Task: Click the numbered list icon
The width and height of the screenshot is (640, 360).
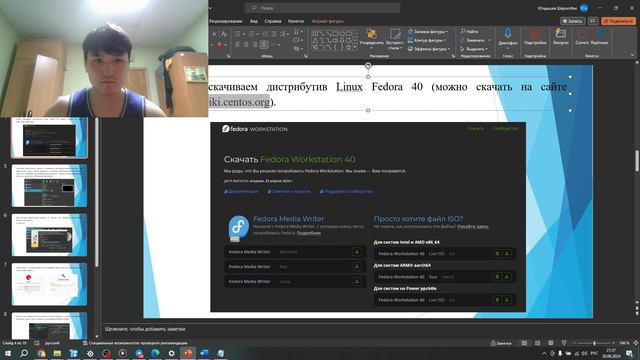Action: click(x=251, y=34)
